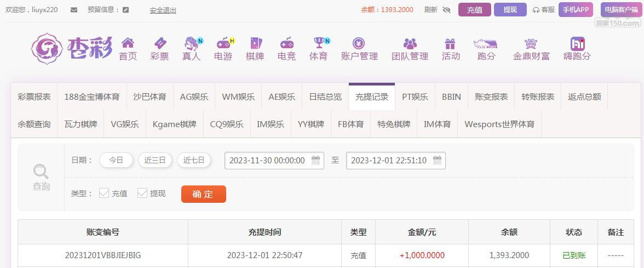Switch to the 账变报表 tab
Screen dimensions: 644x268
(x=491, y=97)
